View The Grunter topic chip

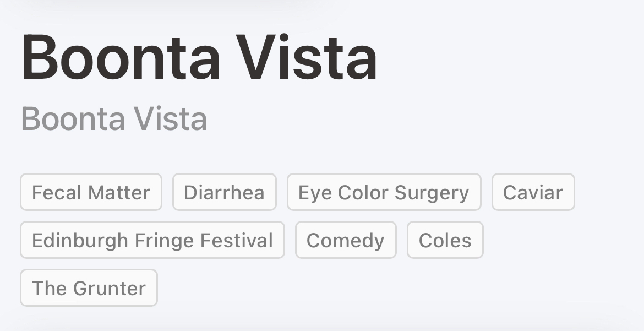89,288
